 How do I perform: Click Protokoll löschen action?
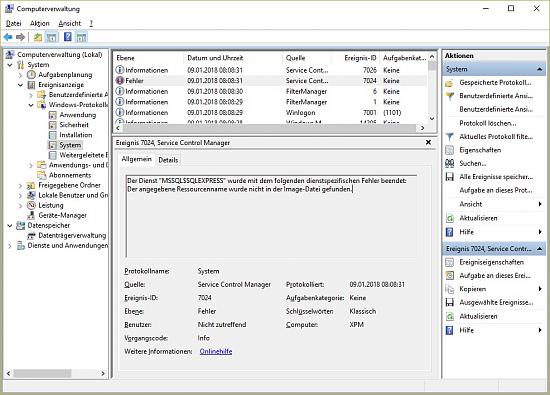pos(488,123)
